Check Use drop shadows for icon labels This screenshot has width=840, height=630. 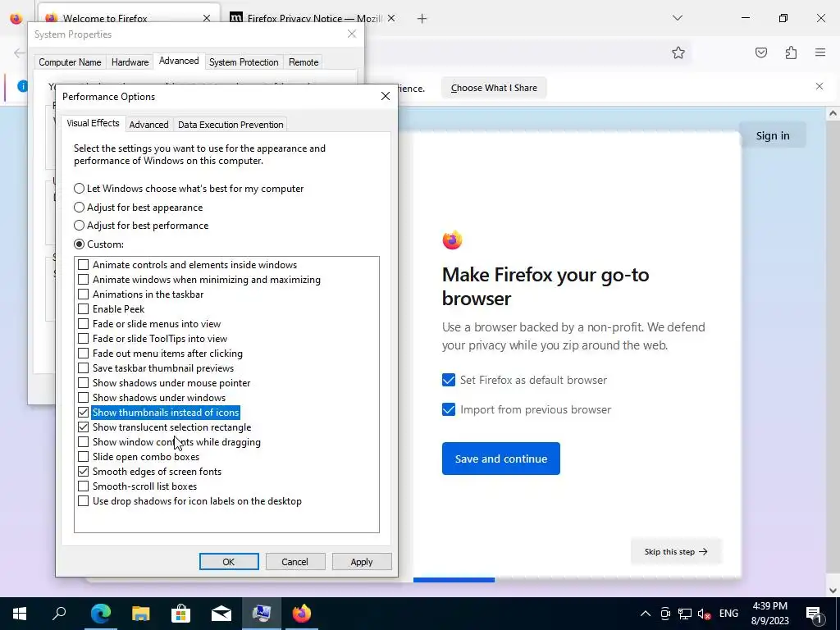(x=83, y=501)
